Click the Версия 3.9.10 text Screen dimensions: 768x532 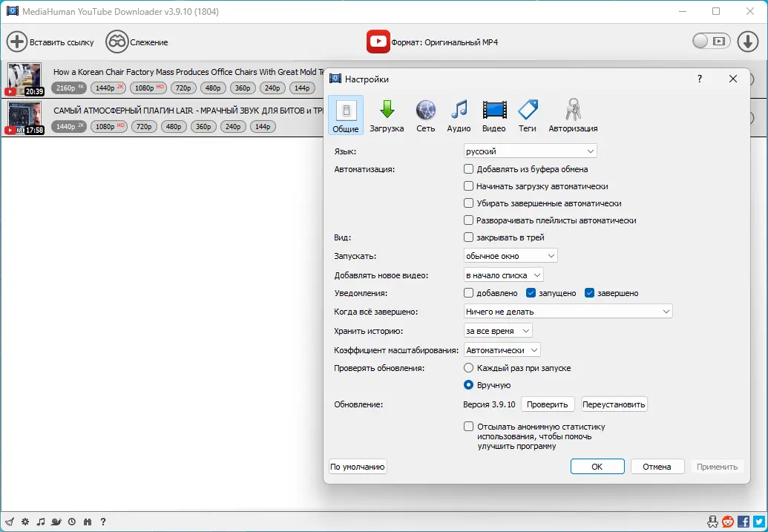489,404
